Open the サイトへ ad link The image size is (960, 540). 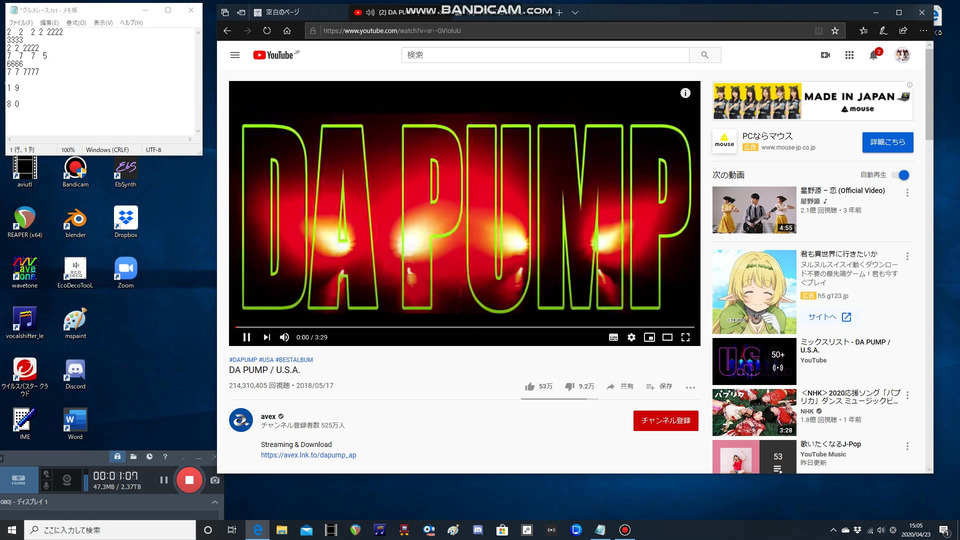pos(829,317)
